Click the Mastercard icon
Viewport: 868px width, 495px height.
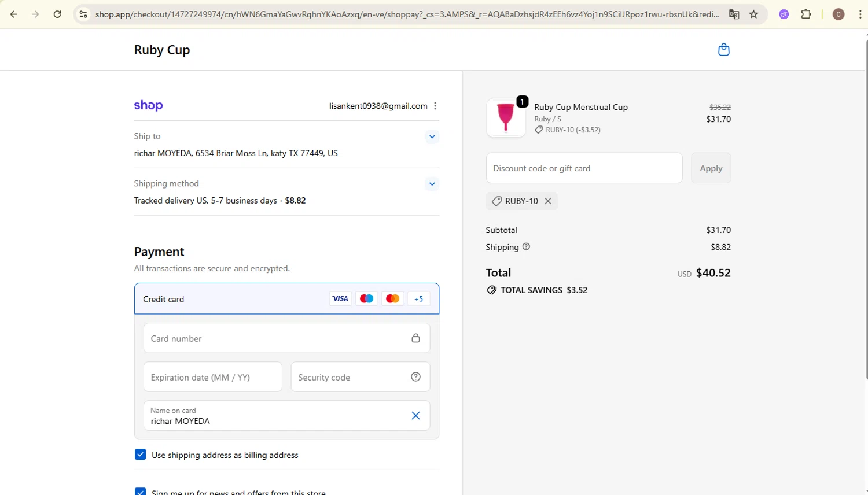coord(392,299)
